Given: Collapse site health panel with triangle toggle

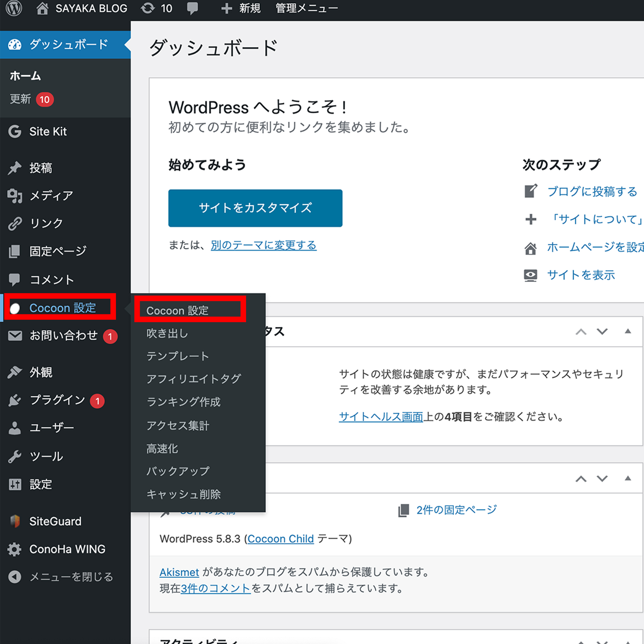Looking at the screenshot, I should (x=628, y=331).
